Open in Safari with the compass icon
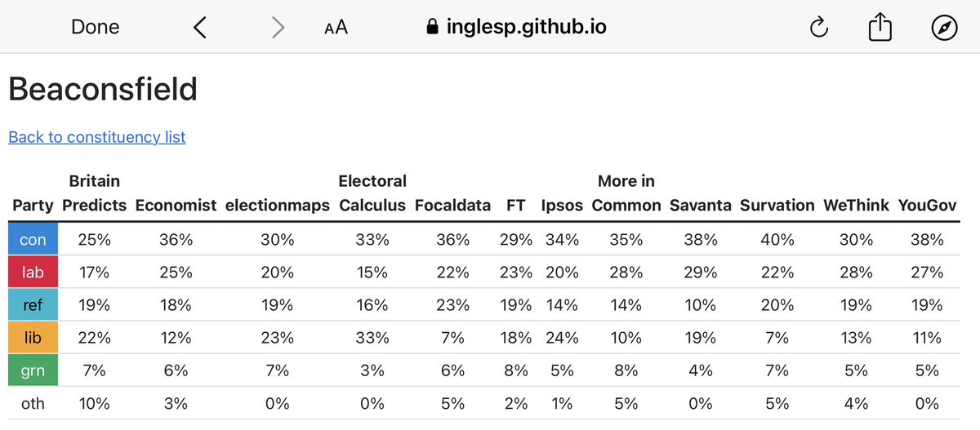This screenshot has height=430, width=980. 943,28
